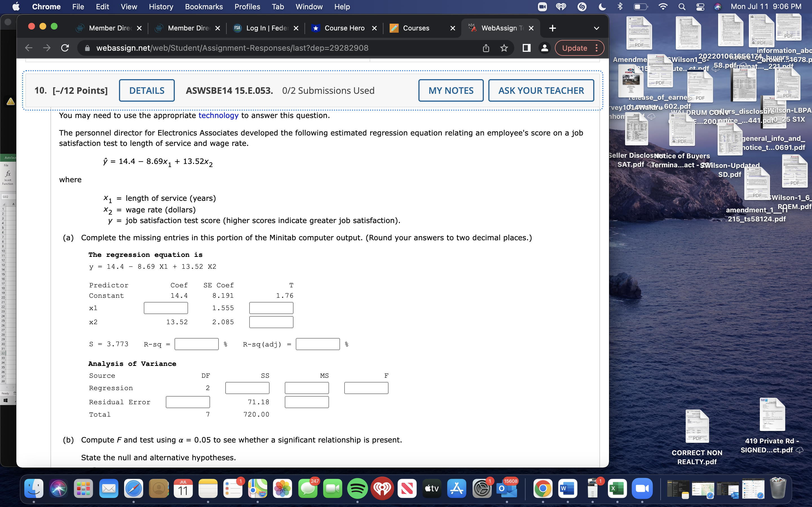Screen dimensions: 812x507
Task: Expand the tab search chevron next to tabs
Action: pos(596,28)
